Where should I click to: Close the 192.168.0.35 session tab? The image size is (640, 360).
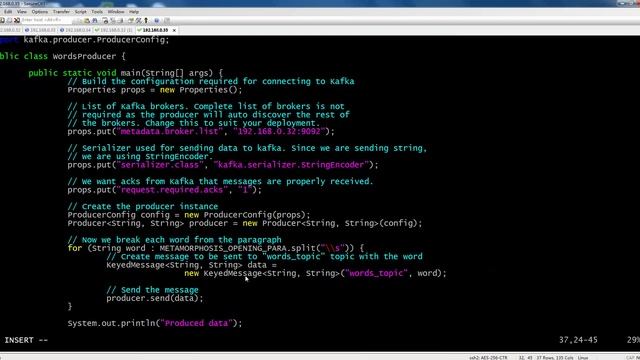[174, 30]
